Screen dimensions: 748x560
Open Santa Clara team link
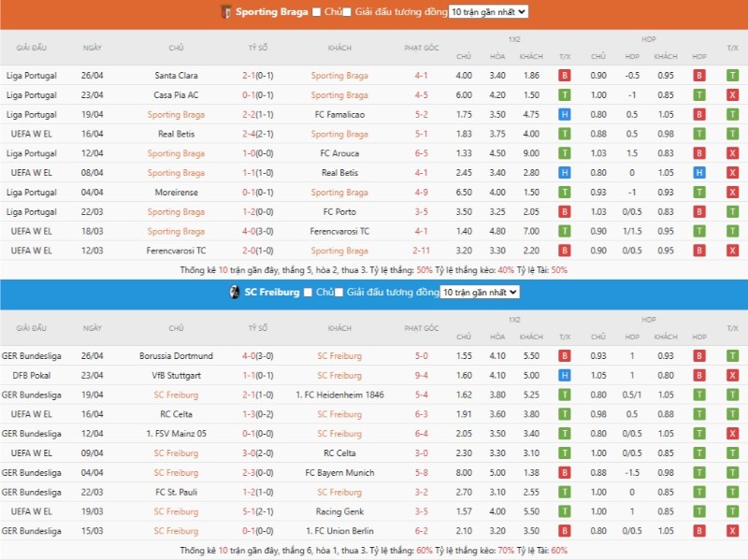[176, 76]
